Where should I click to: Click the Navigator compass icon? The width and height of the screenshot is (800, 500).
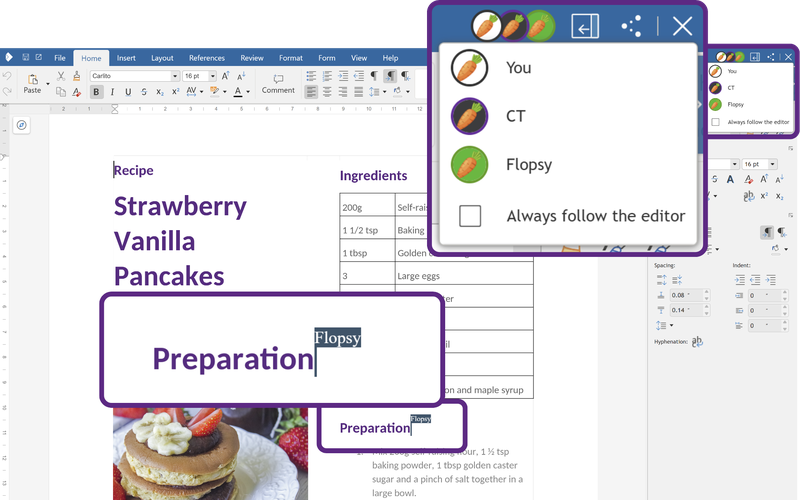(21, 125)
